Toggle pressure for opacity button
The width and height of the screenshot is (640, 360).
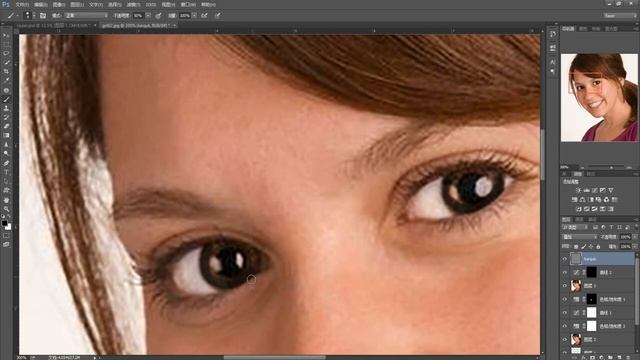[x=158, y=16]
